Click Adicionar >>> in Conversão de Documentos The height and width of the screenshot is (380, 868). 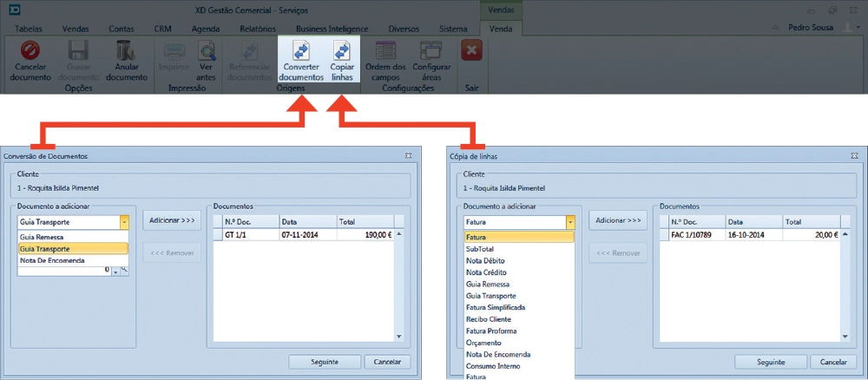pyautogui.click(x=171, y=221)
